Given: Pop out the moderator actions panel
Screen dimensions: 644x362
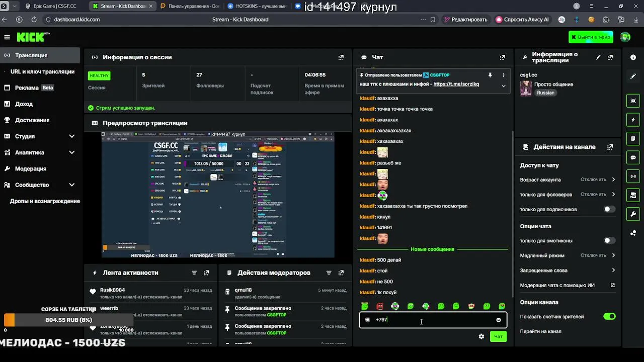Looking at the screenshot, I should pos(341,273).
